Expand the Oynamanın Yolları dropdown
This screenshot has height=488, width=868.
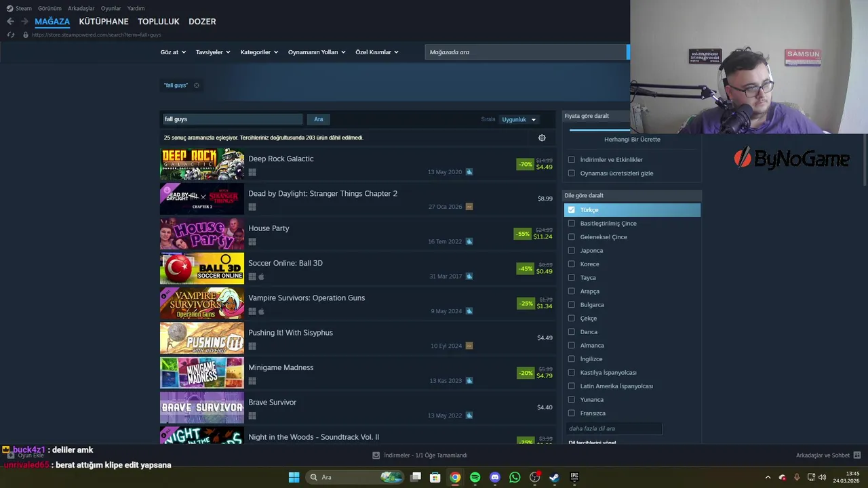[x=317, y=52]
